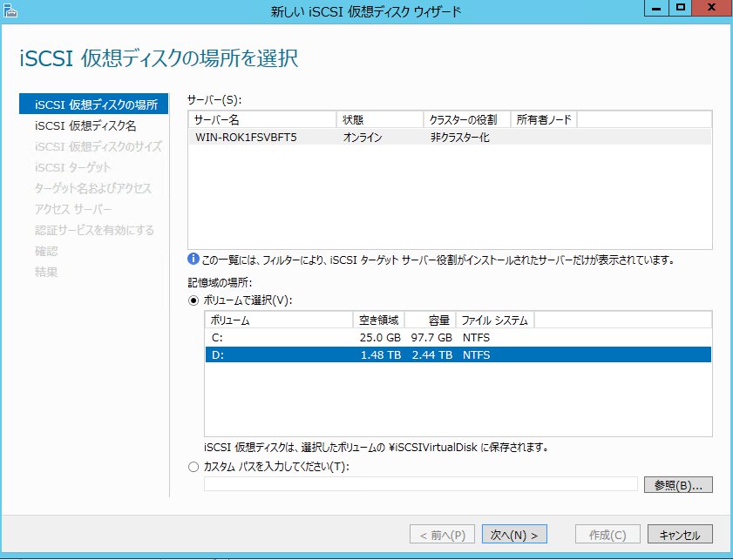This screenshot has width=733, height=560.
Task: Click the キャンセル button
Action: coord(686,534)
